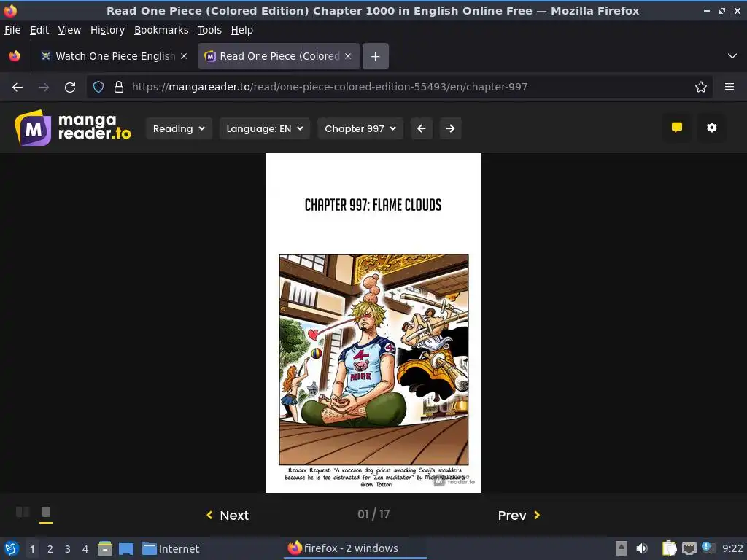Switch to workspace 3
This screenshot has width=747, height=560.
coord(68,549)
